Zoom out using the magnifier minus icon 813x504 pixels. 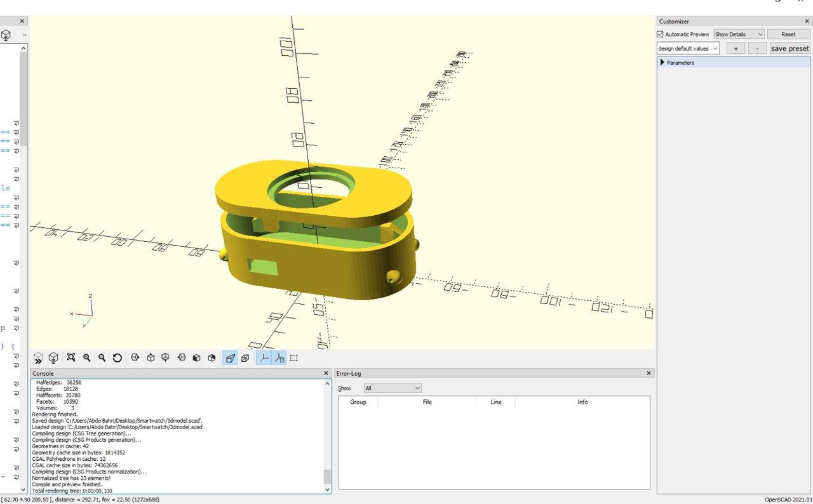tap(102, 358)
